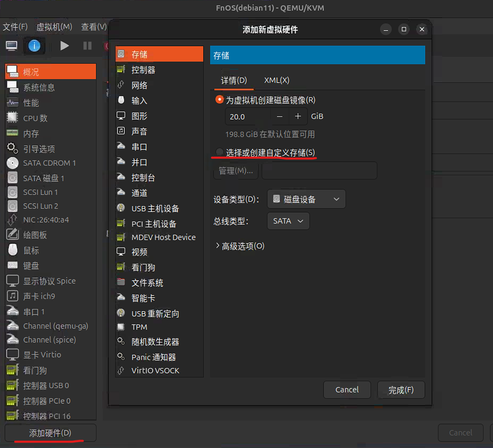Viewport: 493px width, 448px height.
Task: Click the 添加硬件 button
Action: (x=50, y=433)
